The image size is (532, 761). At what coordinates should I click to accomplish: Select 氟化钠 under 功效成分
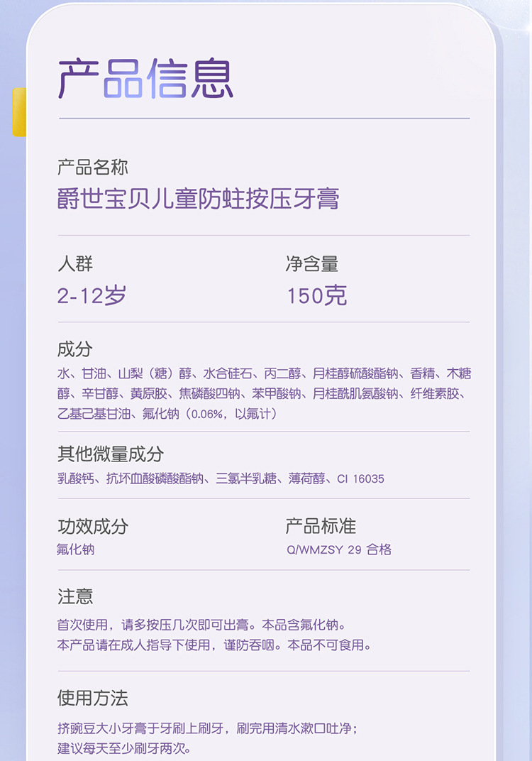[x=76, y=549]
